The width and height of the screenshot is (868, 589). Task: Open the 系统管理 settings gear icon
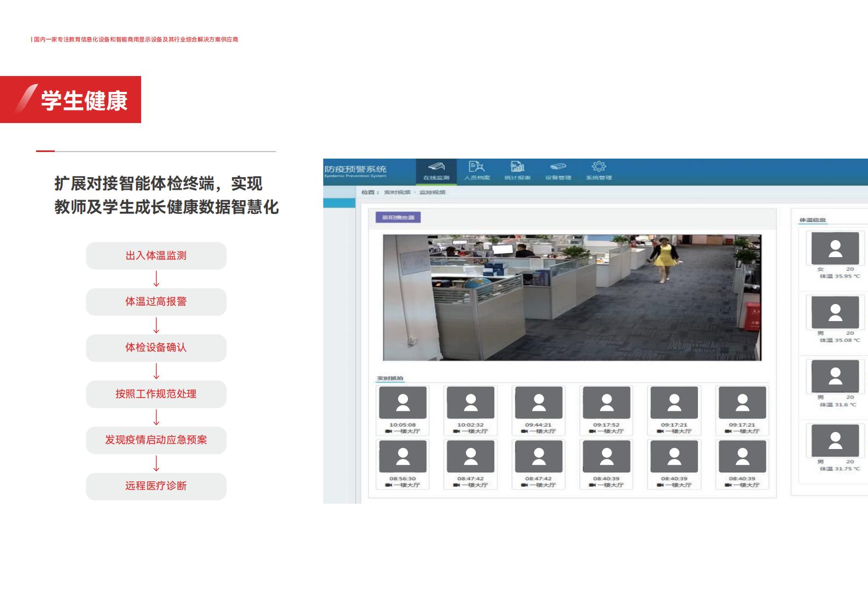coord(599,167)
